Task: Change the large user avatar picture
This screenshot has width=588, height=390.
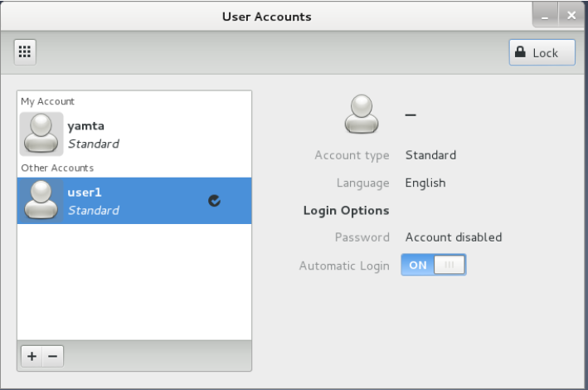Action: click(362, 115)
